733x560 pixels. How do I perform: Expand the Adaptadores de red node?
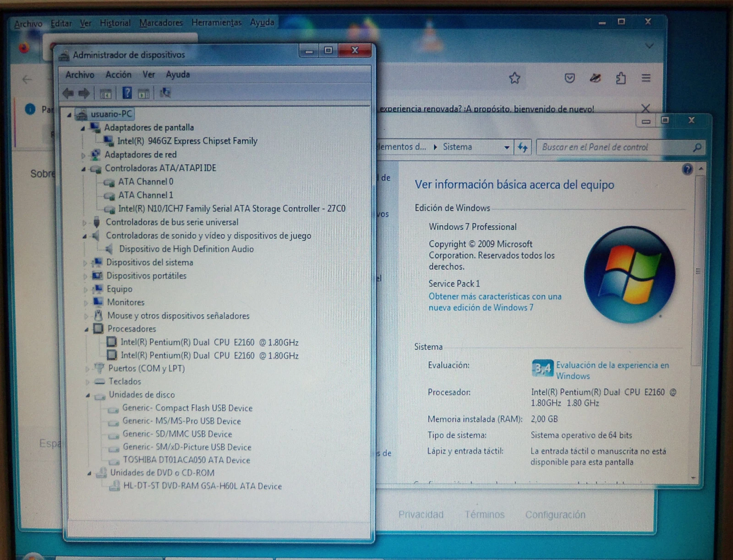[83, 156]
